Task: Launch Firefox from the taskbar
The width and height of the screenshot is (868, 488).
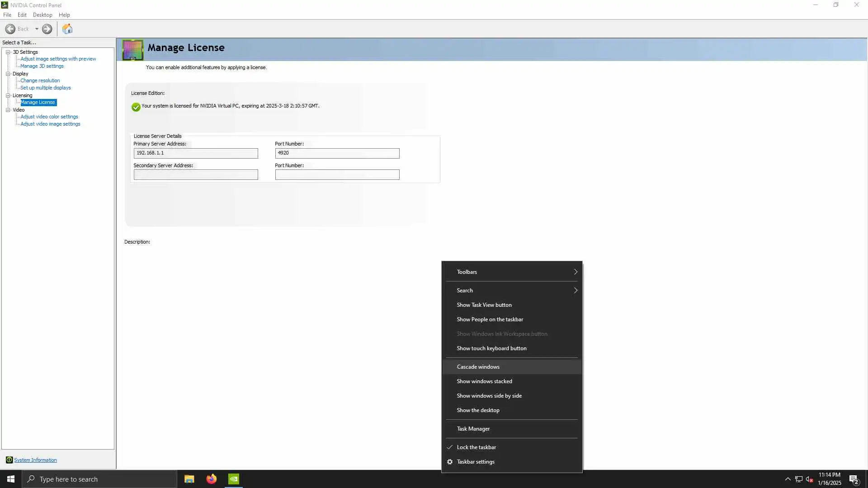Action: pos(211,479)
